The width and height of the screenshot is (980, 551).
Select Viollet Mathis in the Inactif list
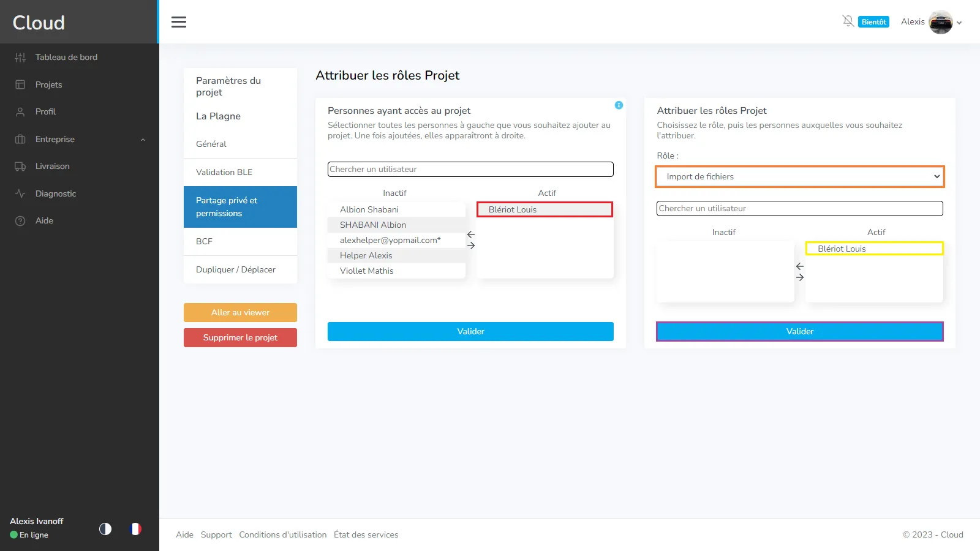[367, 271]
